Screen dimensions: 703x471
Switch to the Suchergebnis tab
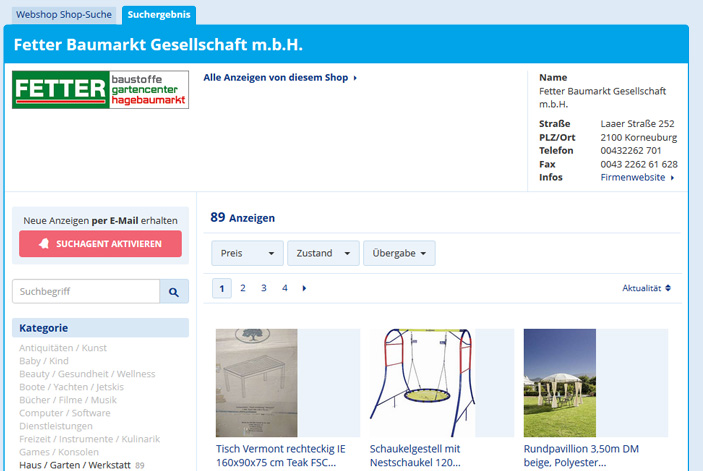[159, 15]
